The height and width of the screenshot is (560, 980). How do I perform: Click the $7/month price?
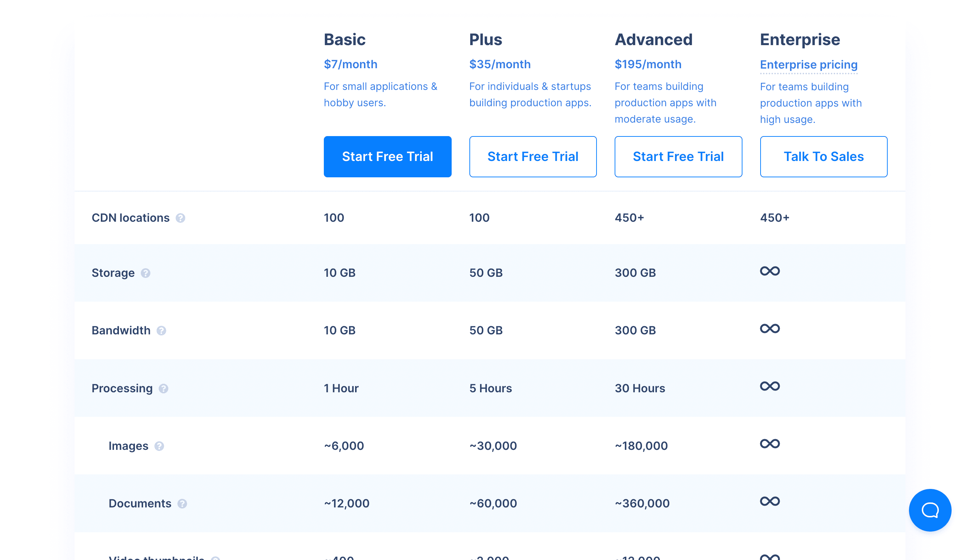(350, 64)
